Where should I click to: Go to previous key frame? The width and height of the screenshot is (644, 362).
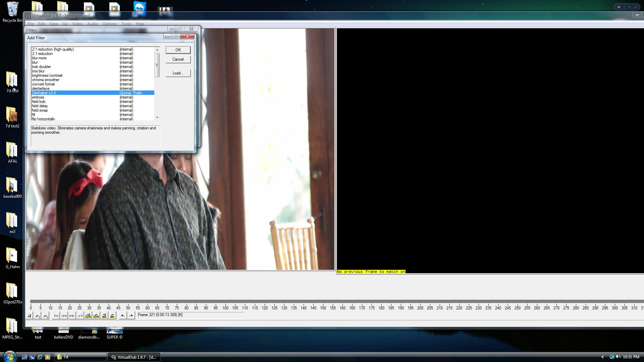click(88, 315)
